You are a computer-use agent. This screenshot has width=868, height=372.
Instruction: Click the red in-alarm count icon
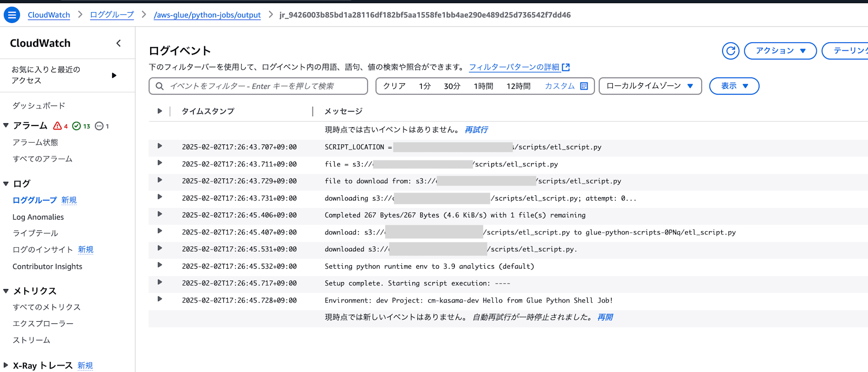tap(57, 126)
